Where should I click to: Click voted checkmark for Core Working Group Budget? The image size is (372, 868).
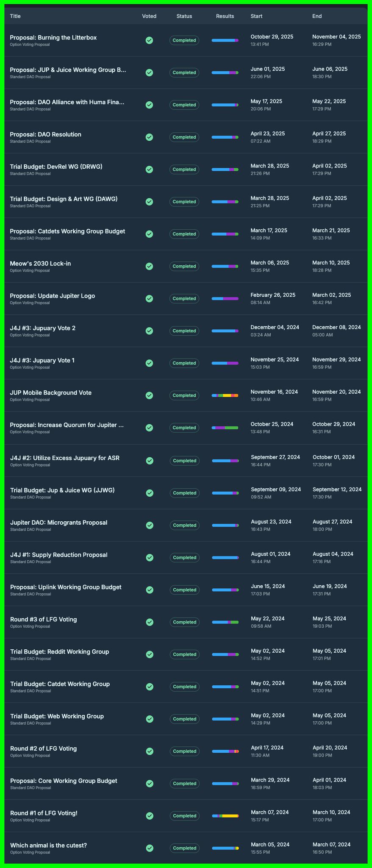pyautogui.click(x=149, y=783)
